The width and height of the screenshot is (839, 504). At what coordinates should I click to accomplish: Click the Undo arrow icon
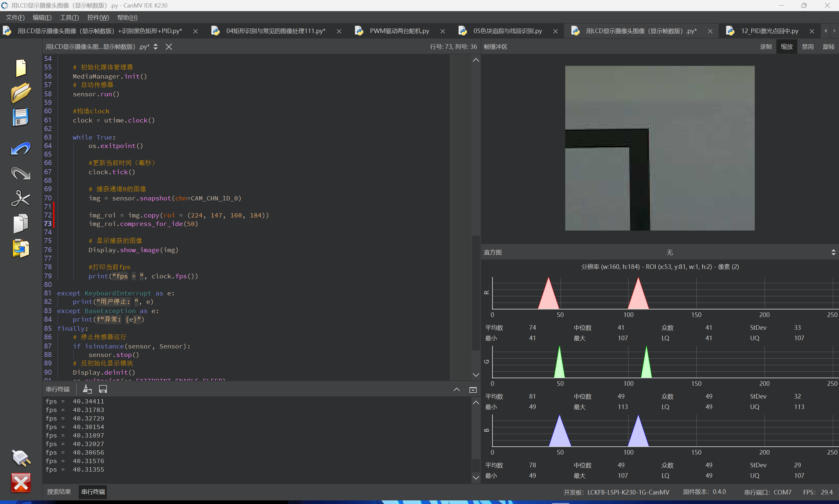pyautogui.click(x=21, y=148)
